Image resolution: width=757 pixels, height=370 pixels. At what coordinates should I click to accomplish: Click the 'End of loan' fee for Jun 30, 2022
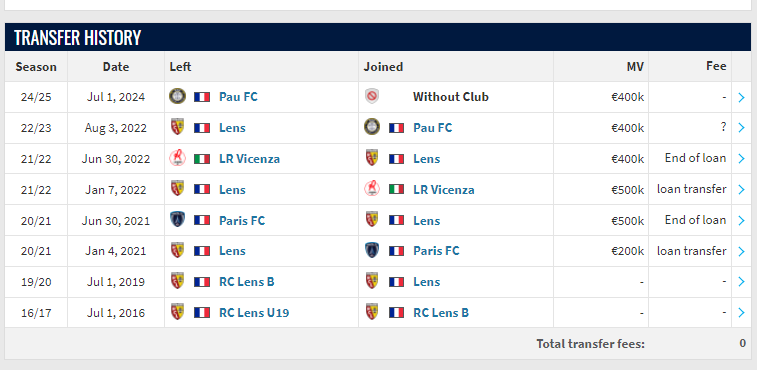click(x=695, y=158)
